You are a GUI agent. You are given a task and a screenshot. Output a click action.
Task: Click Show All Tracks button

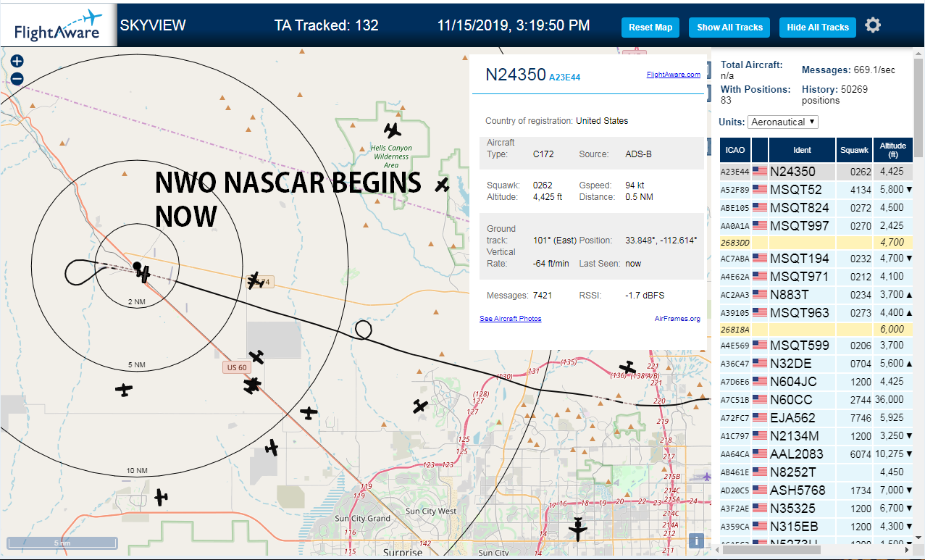coord(729,28)
